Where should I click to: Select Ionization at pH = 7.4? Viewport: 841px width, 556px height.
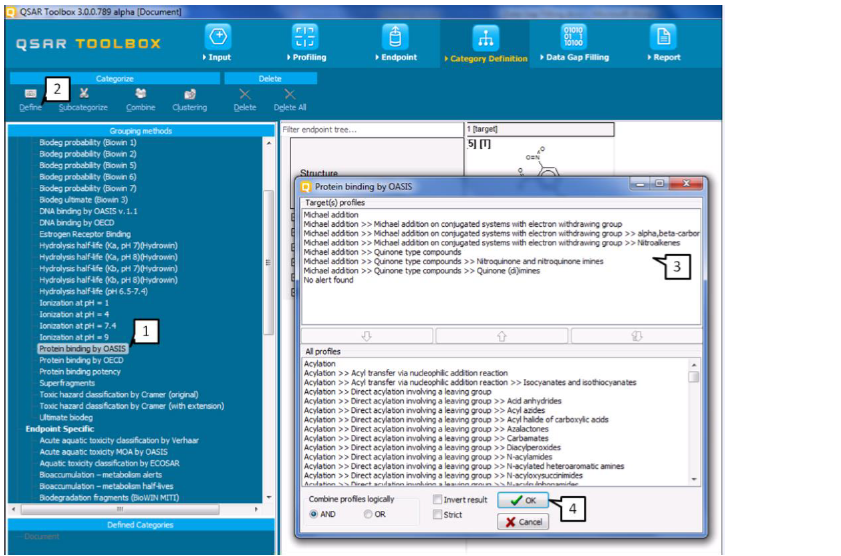77,325
